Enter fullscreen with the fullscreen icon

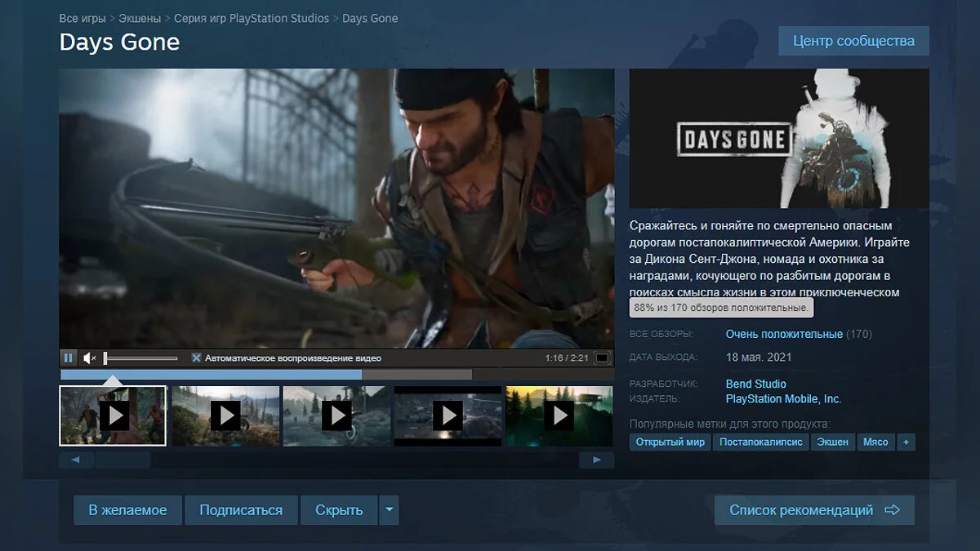602,358
